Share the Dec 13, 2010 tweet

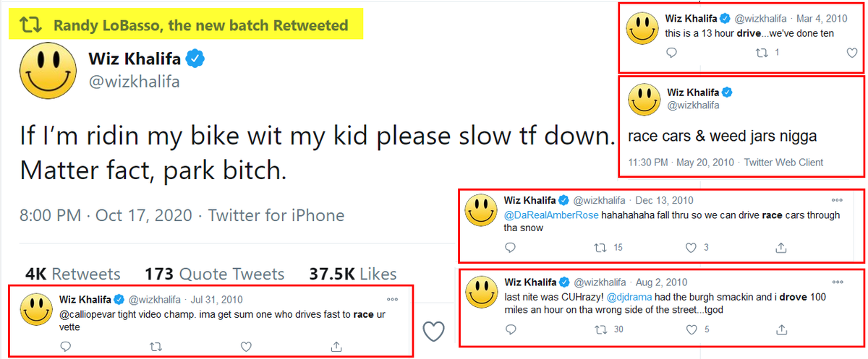click(x=781, y=248)
